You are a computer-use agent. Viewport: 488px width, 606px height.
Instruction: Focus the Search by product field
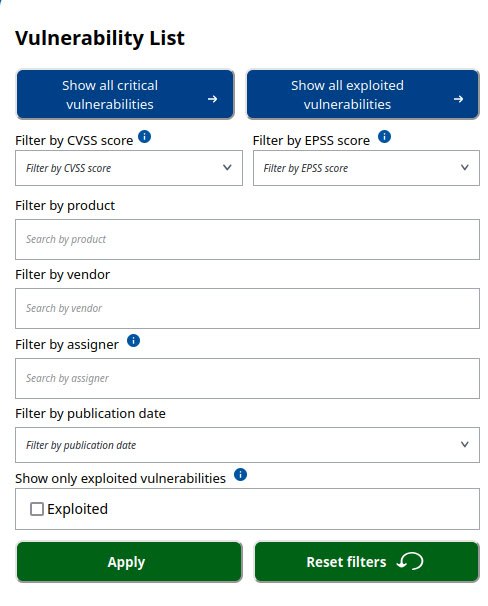point(247,239)
